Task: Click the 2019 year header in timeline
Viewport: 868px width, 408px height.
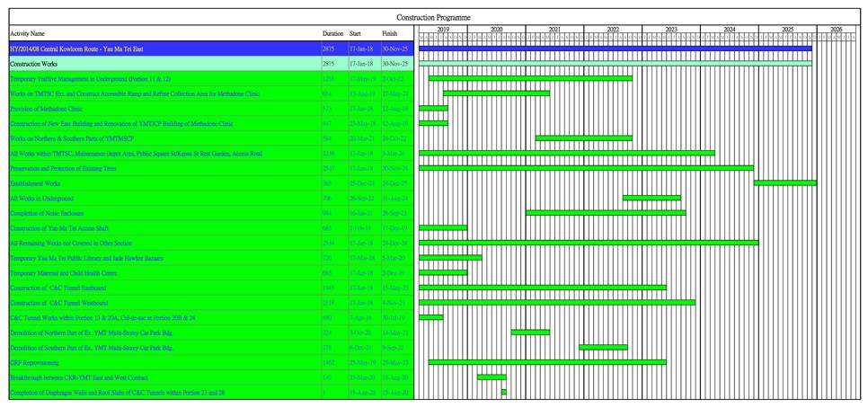Action: [443, 30]
